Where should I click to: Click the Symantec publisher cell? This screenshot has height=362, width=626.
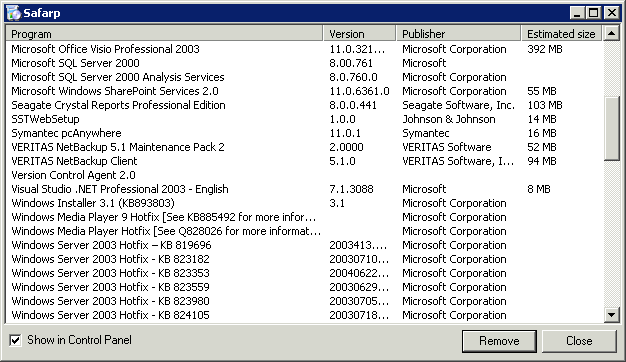click(426, 133)
